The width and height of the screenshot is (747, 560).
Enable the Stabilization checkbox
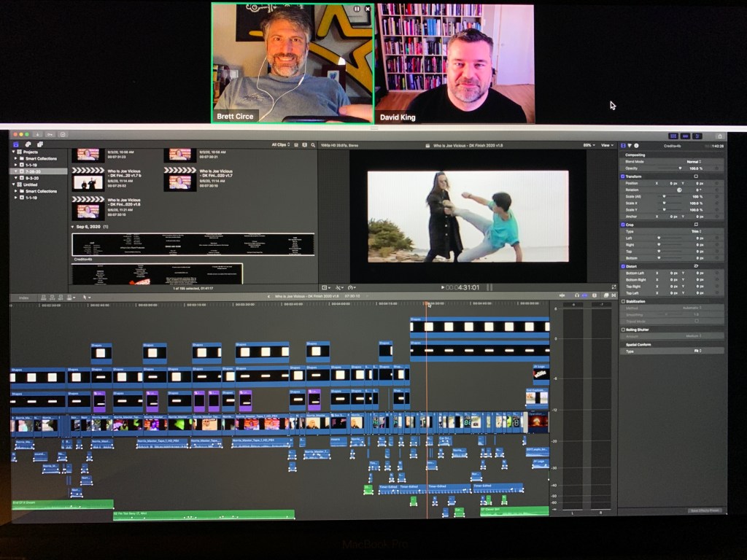pos(622,300)
